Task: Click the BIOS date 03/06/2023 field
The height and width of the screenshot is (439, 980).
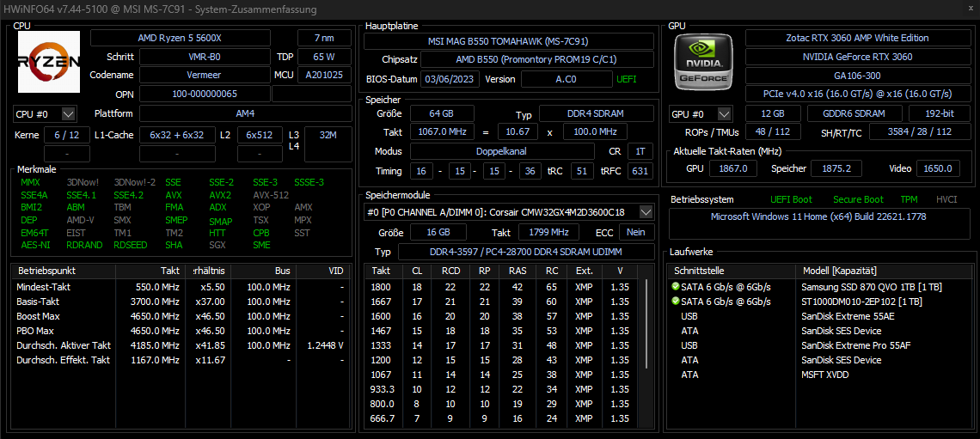Action: 450,79
